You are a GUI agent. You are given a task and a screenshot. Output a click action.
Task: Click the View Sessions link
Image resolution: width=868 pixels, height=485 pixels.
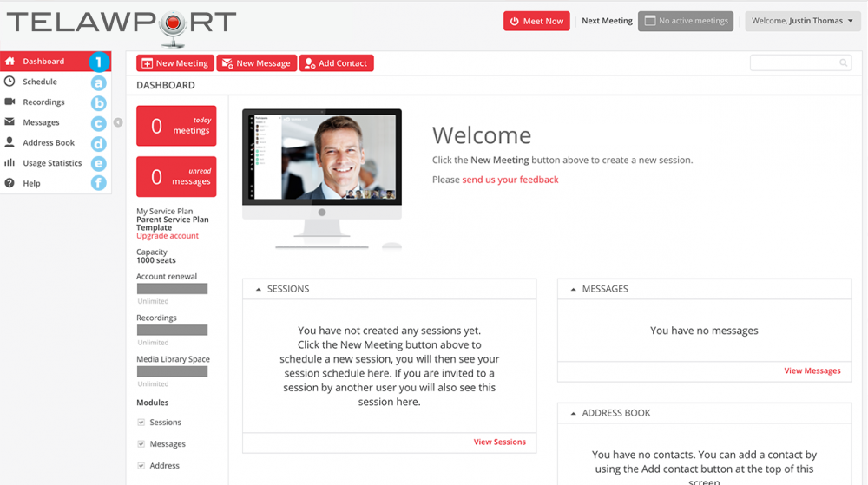click(499, 442)
